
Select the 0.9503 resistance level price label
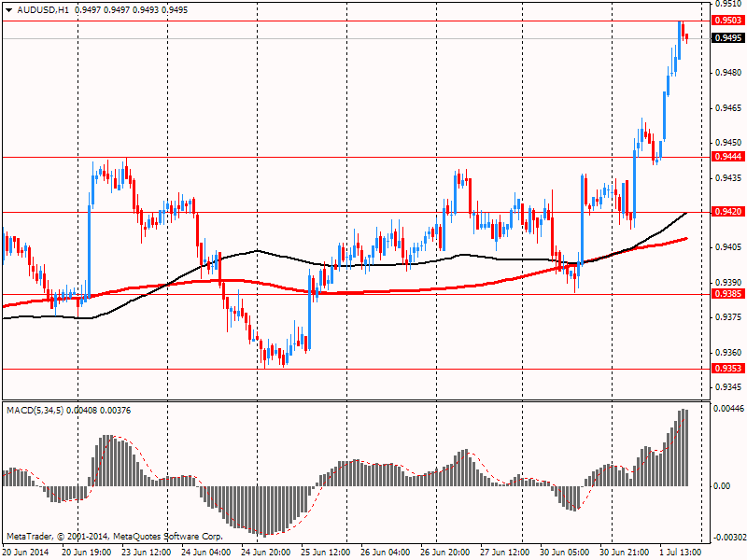(728, 20)
